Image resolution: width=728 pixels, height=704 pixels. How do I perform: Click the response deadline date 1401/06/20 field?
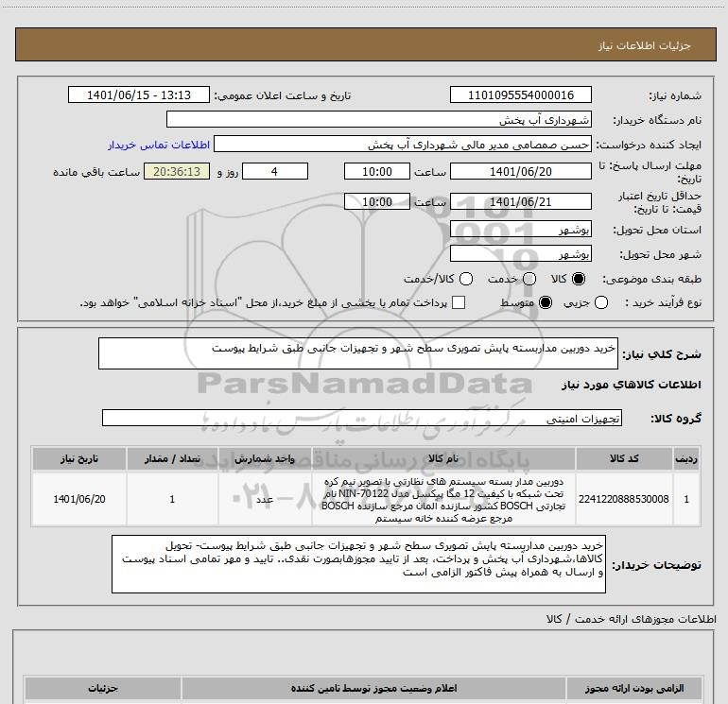click(x=520, y=171)
